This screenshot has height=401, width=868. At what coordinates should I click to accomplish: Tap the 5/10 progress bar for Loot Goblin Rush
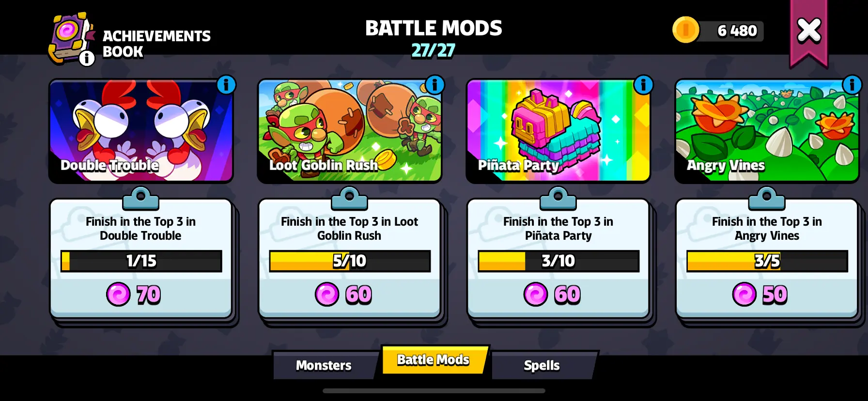click(x=350, y=261)
